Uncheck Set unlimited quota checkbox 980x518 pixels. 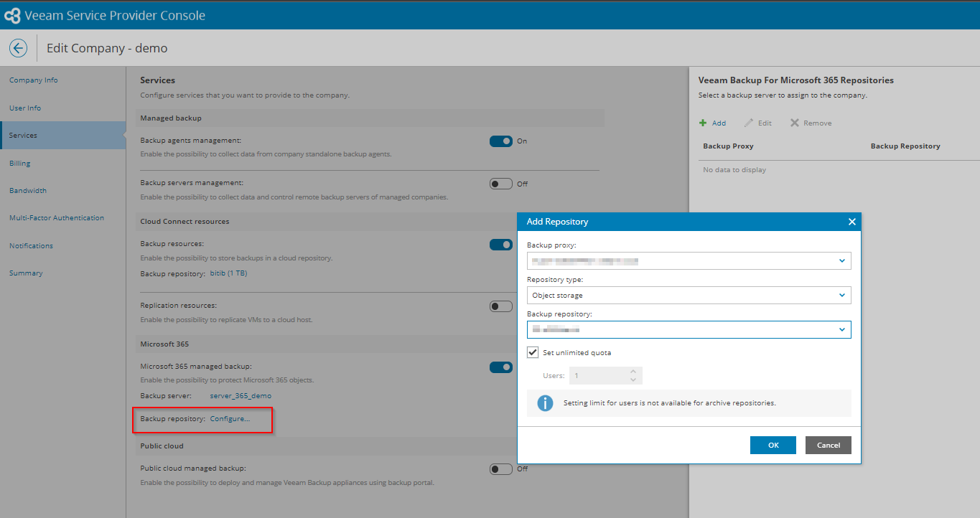pos(533,352)
